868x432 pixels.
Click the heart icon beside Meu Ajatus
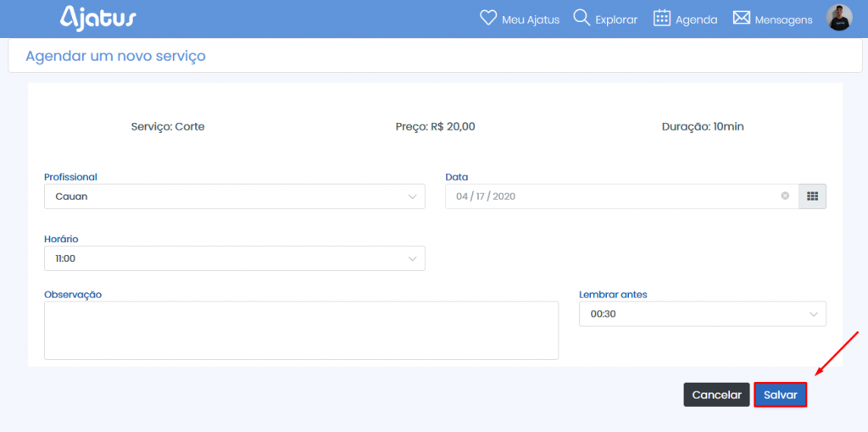(x=487, y=18)
